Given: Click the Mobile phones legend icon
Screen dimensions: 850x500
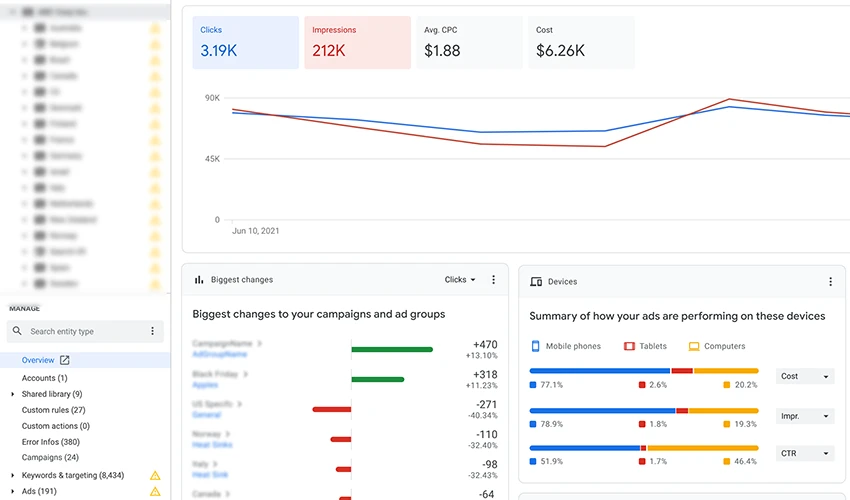Looking at the screenshot, I should tap(536, 346).
